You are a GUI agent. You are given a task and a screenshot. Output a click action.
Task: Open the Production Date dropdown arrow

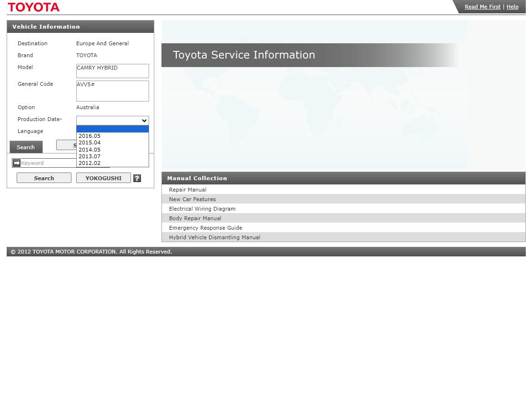pyautogui.click(x=144, y=121)
